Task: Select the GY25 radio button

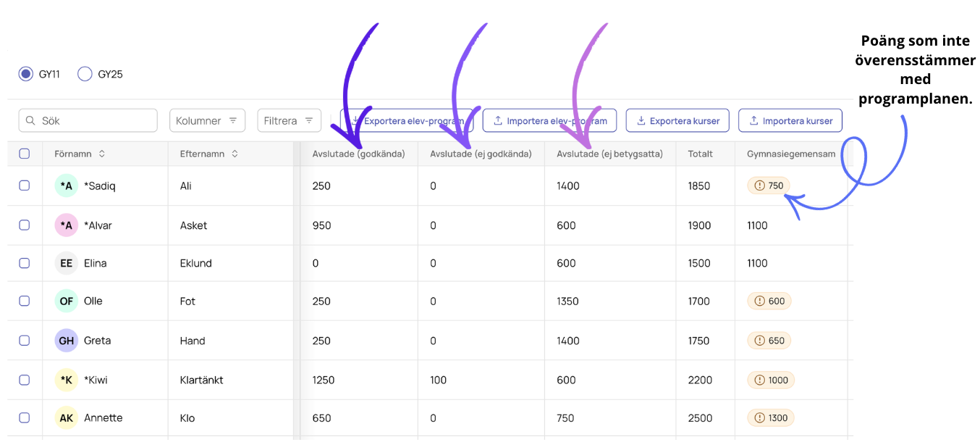Action: [x=85, y=74]
